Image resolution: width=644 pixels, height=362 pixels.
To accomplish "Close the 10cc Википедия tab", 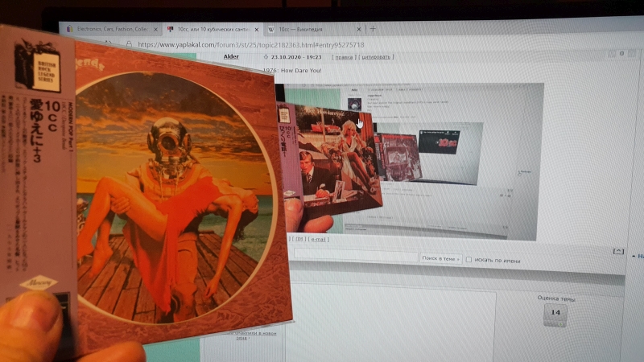I will [358, 30].
